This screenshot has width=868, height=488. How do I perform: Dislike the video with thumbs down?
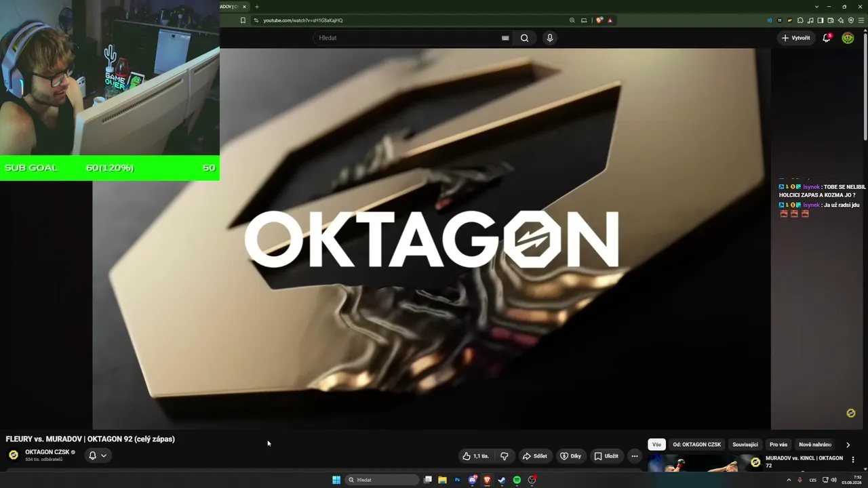504,456
